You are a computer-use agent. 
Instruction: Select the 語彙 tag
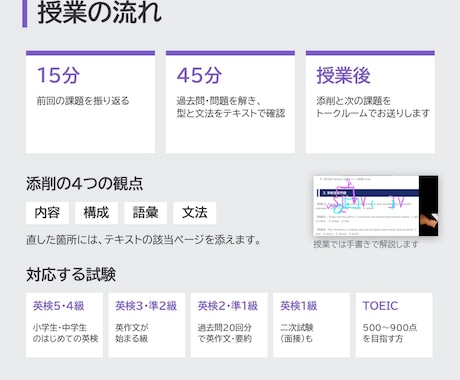(145, 213)
